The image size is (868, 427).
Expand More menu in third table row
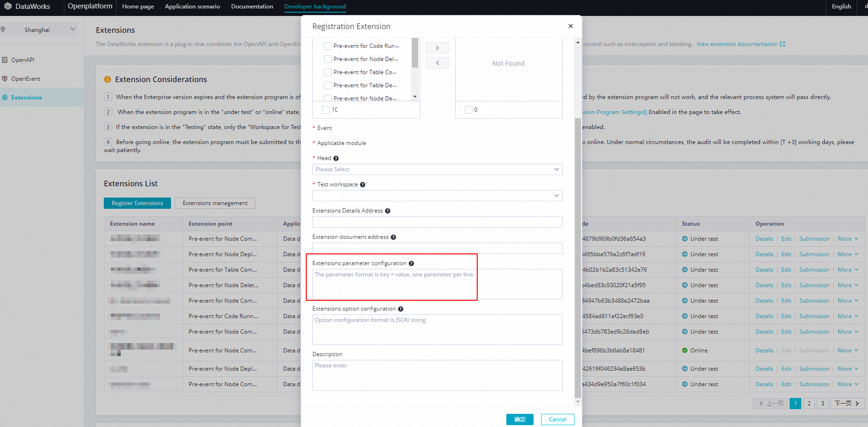pos(848,270)
